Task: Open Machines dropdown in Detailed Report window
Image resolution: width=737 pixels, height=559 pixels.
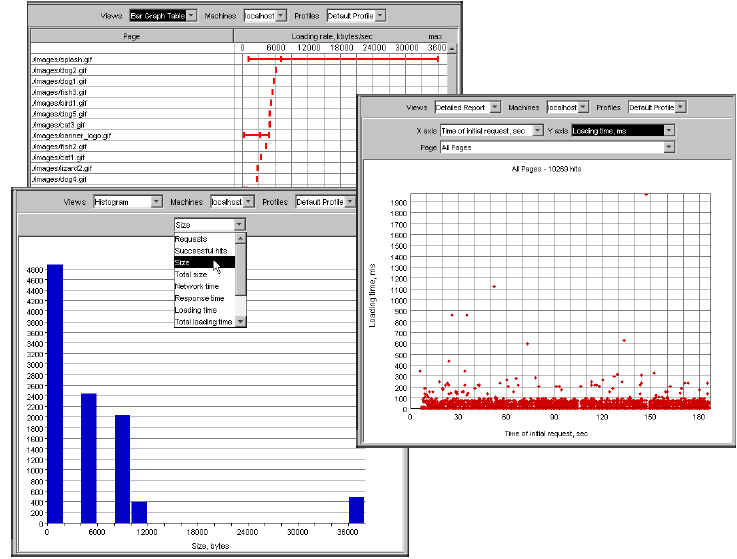Action: click(567, 107)
